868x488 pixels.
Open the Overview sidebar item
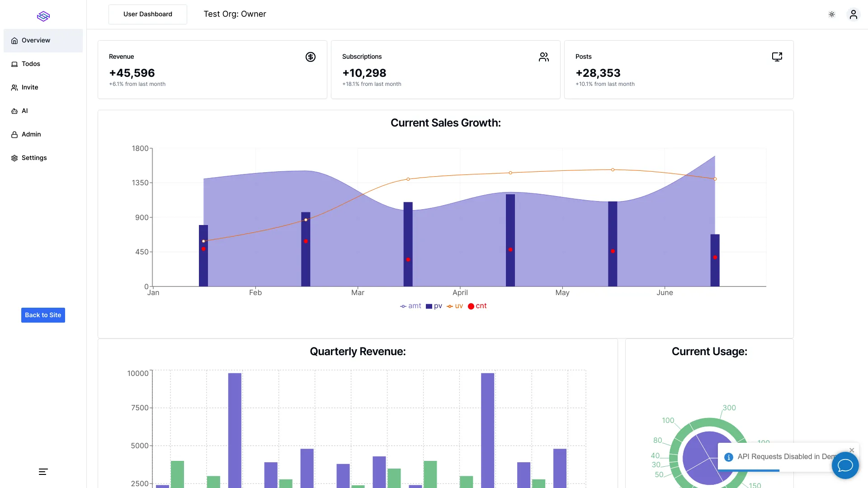[x=43, y=41]
